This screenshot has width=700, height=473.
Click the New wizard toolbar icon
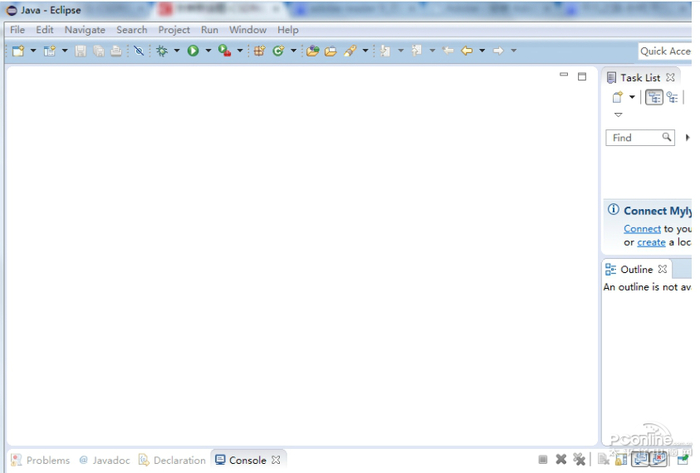click(18, 51)
